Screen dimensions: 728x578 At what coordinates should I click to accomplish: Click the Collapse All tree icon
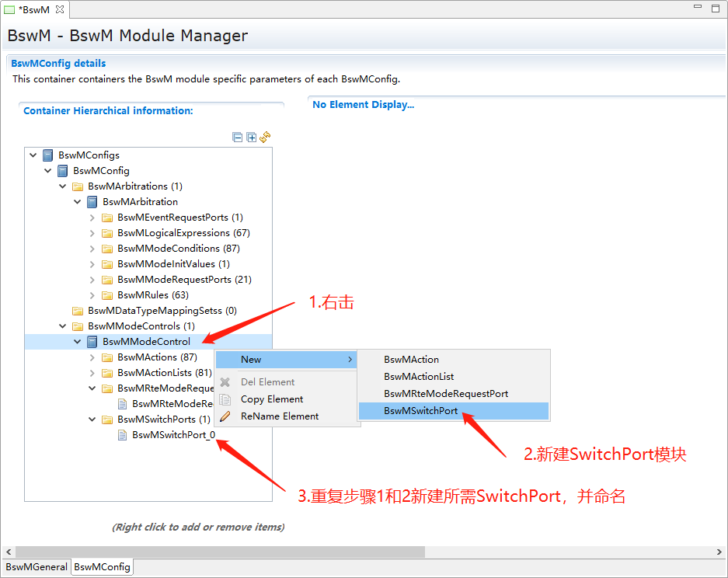[x=238, y=138]
